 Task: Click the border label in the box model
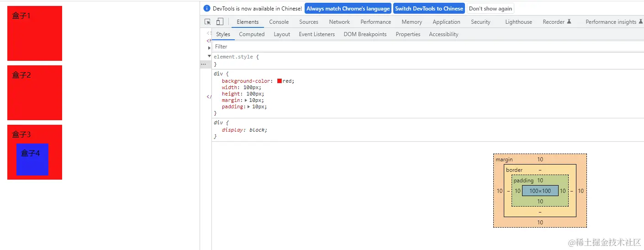click(514, 170)
